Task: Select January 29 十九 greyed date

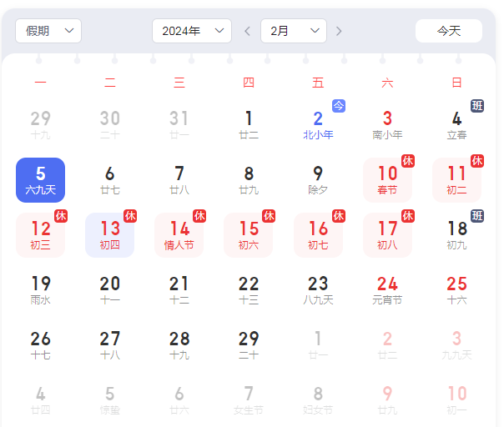Action: pyautogui.click(x=41, y=125)
